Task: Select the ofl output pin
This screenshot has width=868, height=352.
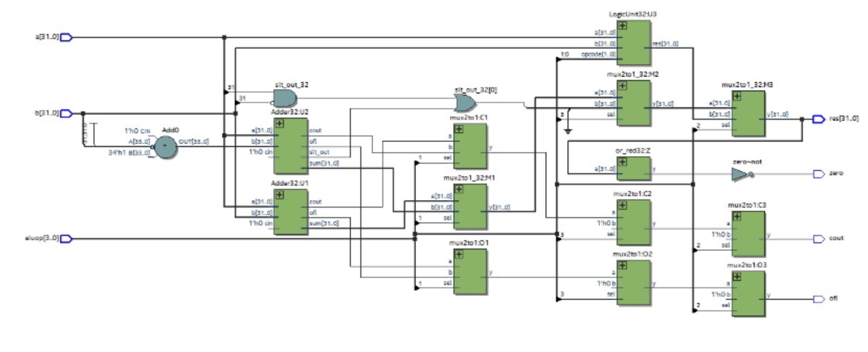Action: click(818, 299)
